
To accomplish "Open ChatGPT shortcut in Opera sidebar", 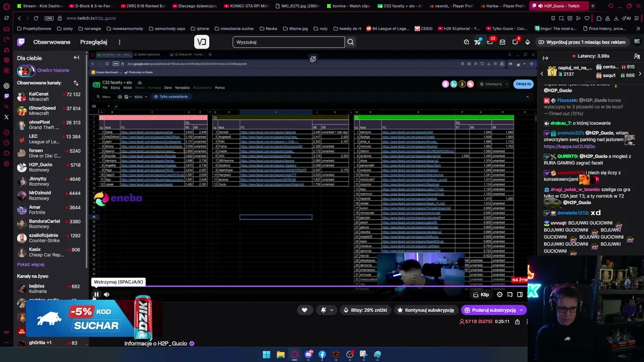I will pos(7,86).
